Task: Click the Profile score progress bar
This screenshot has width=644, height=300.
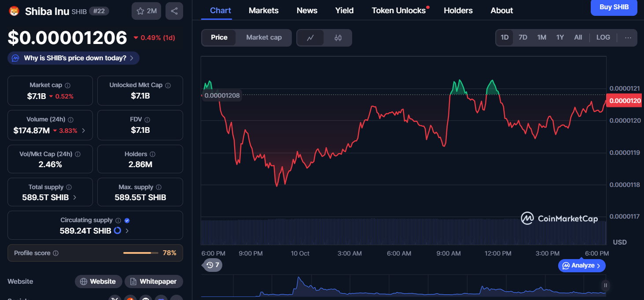Action: coord(141,253)
